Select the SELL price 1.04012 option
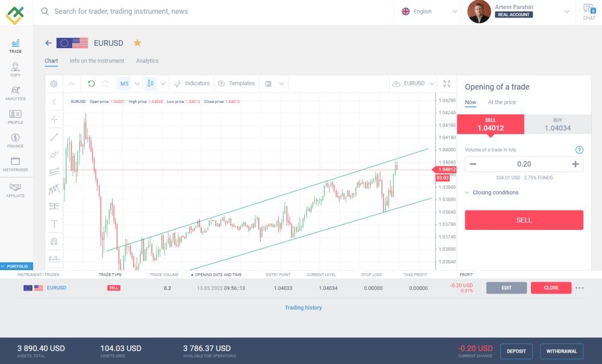 pyautogui.click(x=490, y=124)
